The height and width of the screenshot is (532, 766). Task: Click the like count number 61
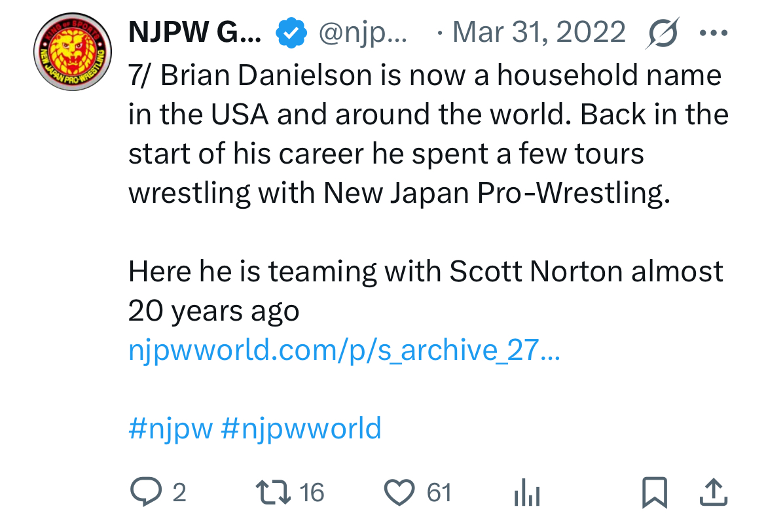pos(439,492)
